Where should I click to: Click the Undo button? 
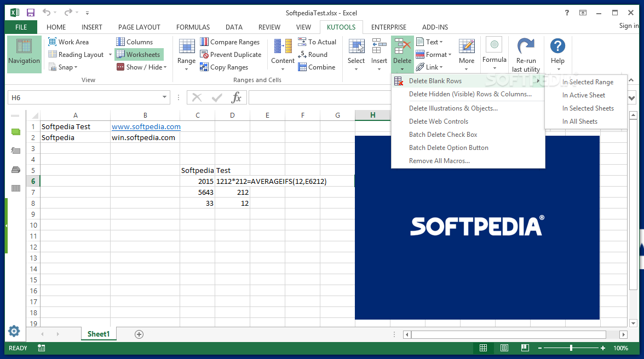pyautogui.click(x=47, y=13)
